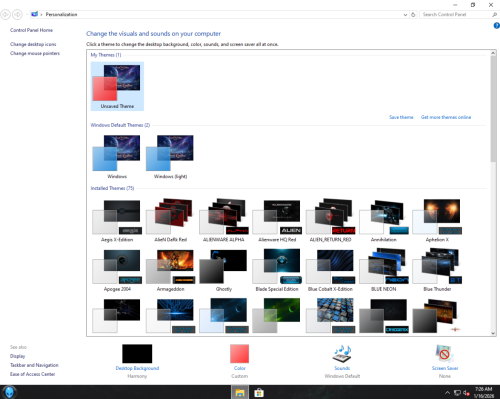Click the network tray icon
500x399 pixels.
coord(457,393)
